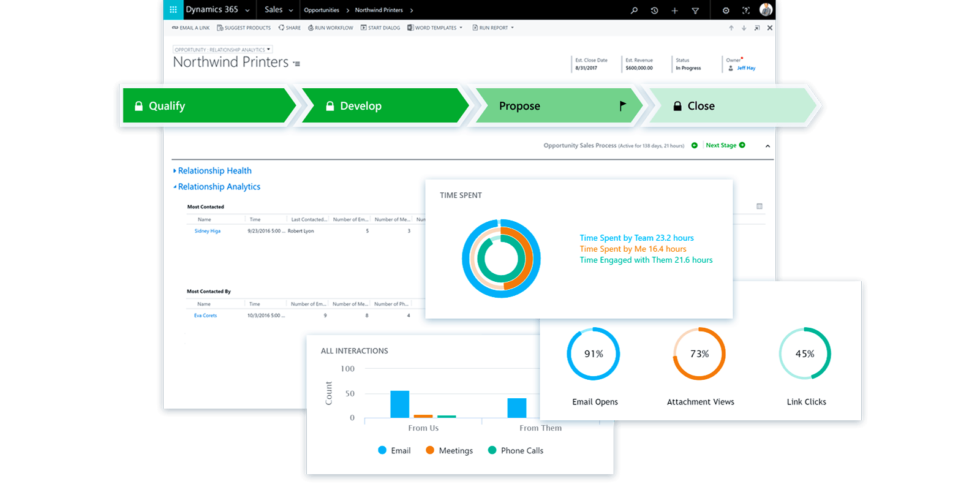Expand the Relationship Health section
980x495 pixels.
[213, 171]
